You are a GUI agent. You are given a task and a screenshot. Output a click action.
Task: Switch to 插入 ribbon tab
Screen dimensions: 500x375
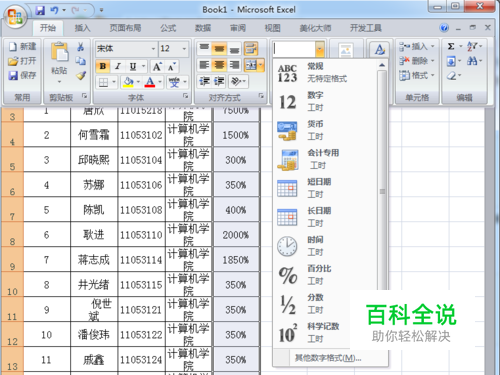point(82,28)
